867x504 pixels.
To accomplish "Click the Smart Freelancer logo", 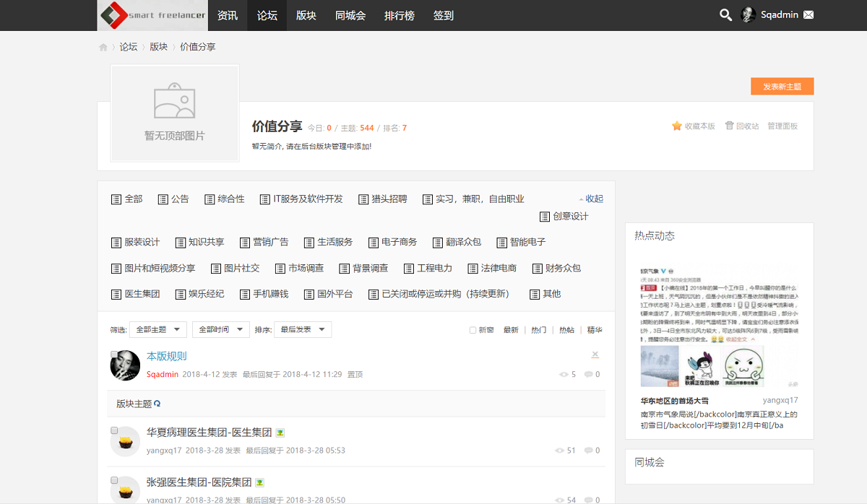I will [152, 15].
